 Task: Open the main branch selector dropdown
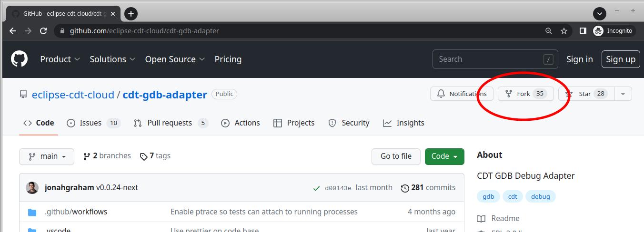coord(47,156)
